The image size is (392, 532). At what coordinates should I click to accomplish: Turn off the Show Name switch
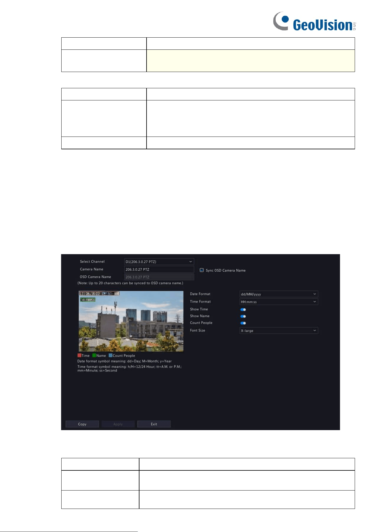click(x=243, y=316)
